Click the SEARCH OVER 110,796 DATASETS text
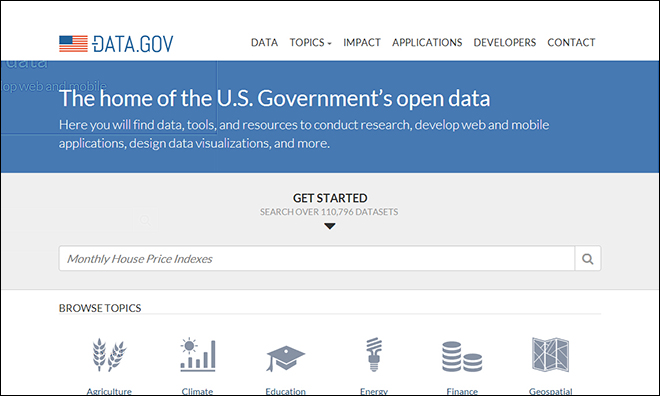 (x=329, y=212)
